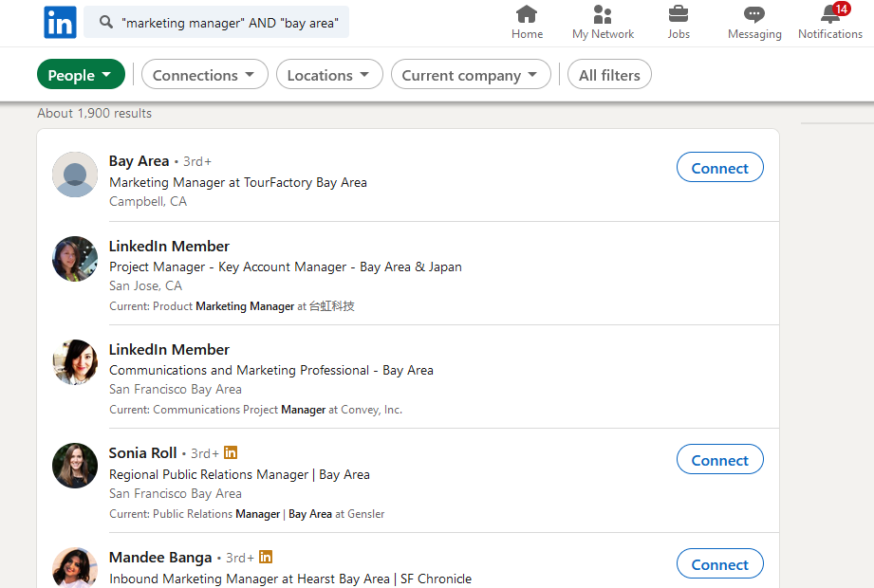This screenshot has height=588, width=874.
Task: Click the San Jose member's profile photo
Action: 75,259
